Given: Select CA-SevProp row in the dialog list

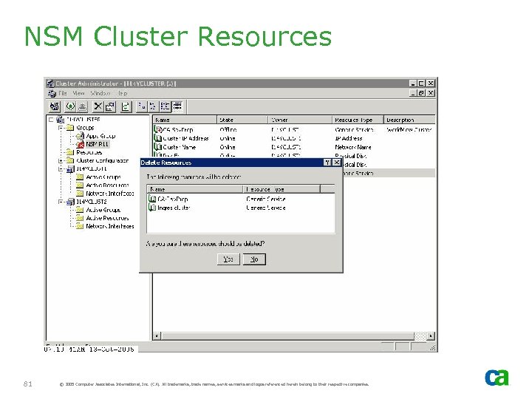Looking at the screenshot, I should pyautogui.click(x=241, y=199).
